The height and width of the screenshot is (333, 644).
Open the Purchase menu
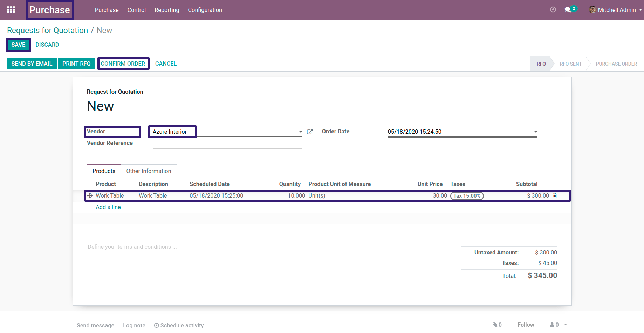107,10
